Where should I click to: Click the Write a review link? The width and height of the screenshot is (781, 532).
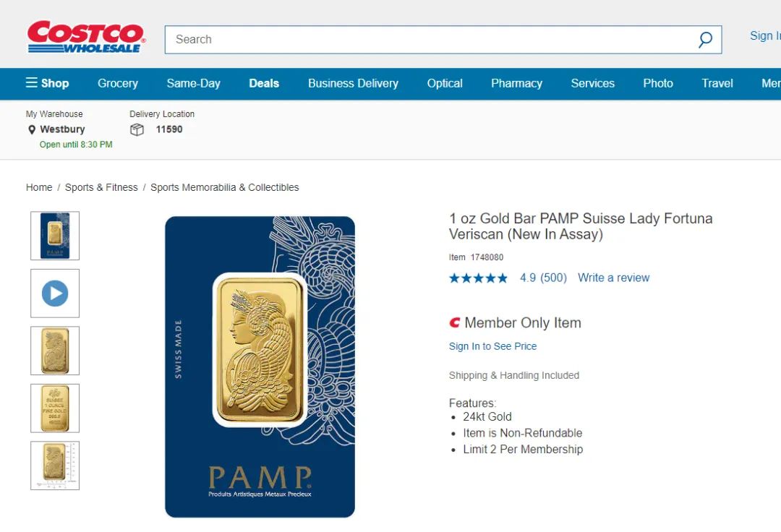coord(613,278)
